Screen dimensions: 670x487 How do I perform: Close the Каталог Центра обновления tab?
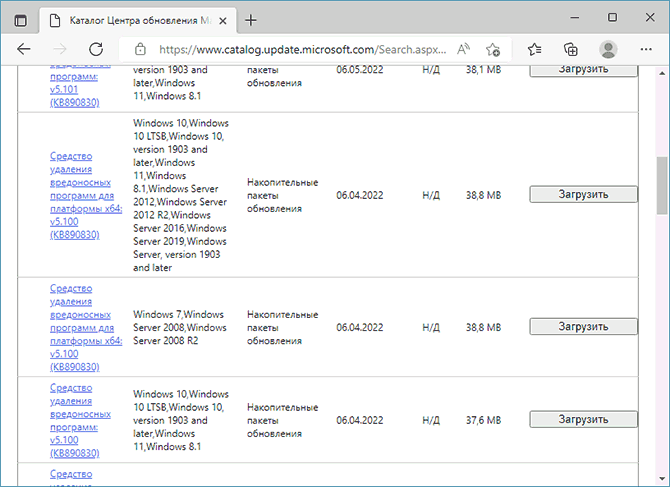pyautogui.click(x=223, y=21)
